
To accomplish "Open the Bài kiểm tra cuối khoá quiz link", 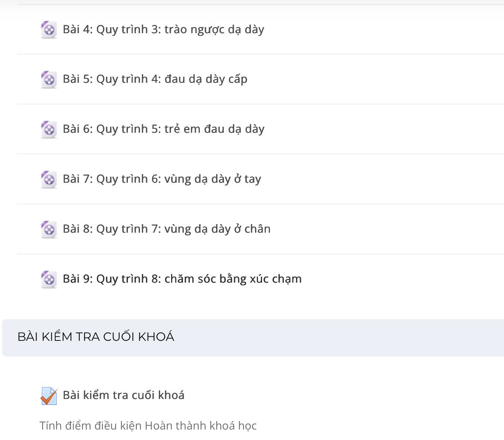I will tap(123, 395).
